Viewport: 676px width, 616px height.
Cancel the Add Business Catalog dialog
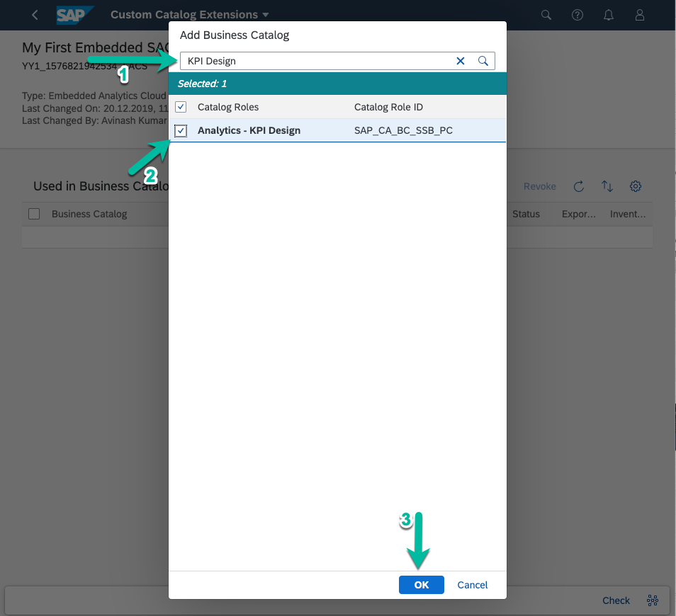click(473, 585)
